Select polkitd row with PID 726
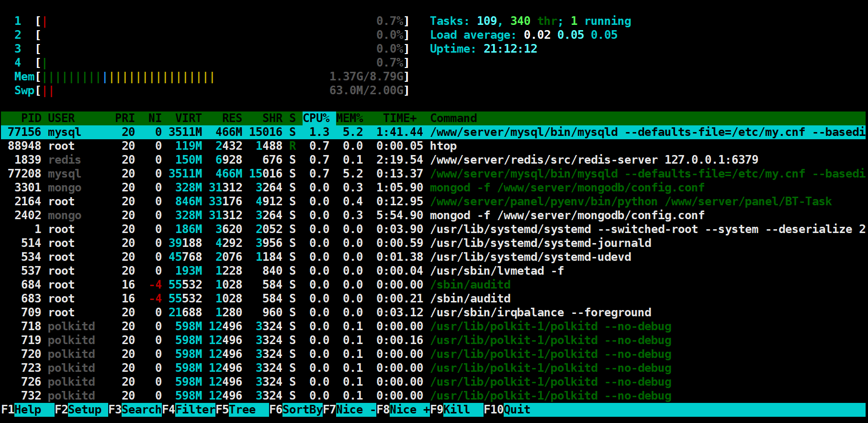The height and width of the screenshot is (423, 868). click(433, 382)
